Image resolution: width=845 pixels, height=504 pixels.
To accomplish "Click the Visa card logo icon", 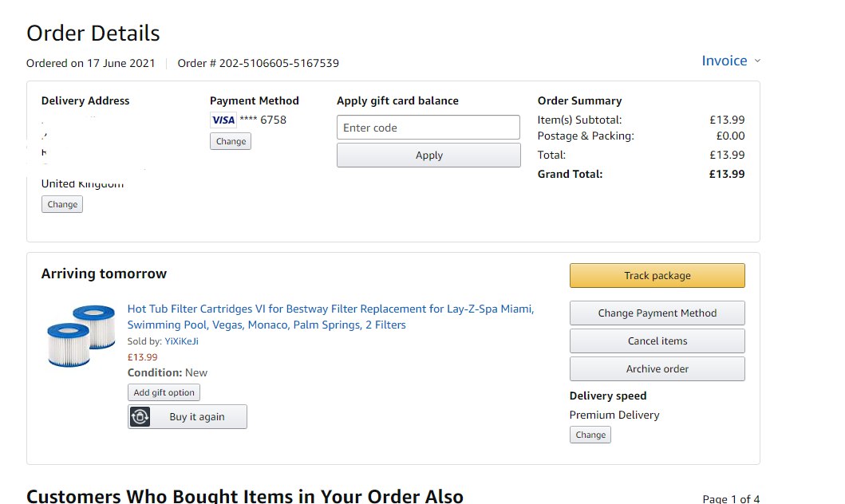I will click(223, 120).
